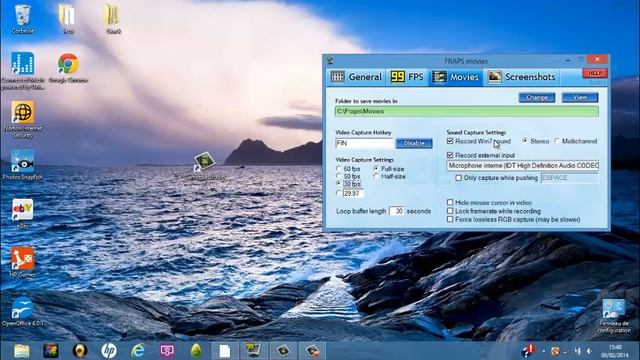Click View to open movies folder
Viewport: 640px width, 360px height.
click(x=580, y=98)
